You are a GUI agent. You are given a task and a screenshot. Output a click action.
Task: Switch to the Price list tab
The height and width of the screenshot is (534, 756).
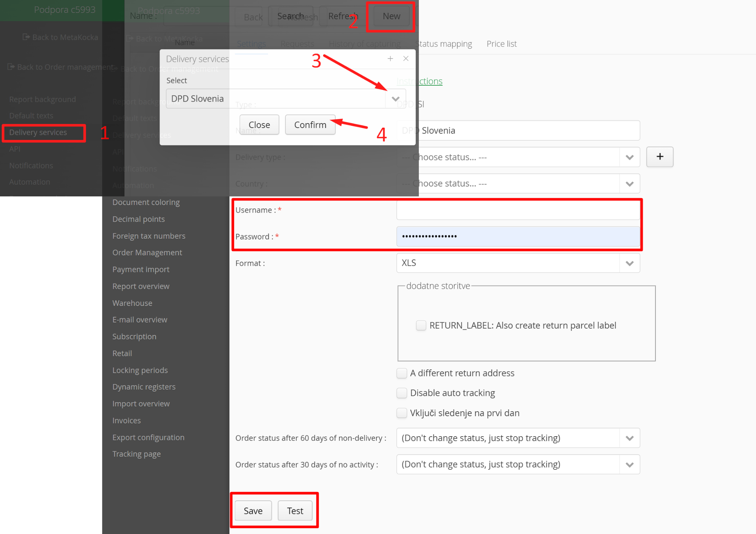pyautogui.click(x=501, y=44)
